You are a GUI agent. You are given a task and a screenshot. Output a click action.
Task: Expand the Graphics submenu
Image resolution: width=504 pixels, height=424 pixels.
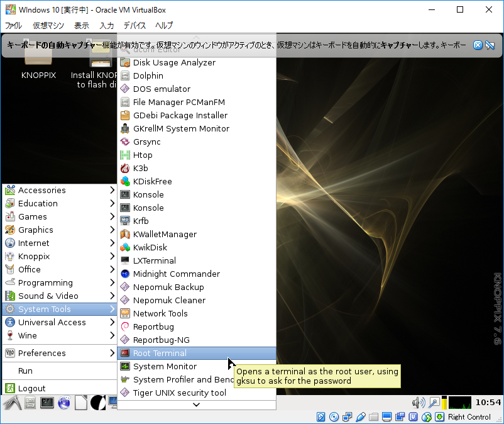(60, 230)
